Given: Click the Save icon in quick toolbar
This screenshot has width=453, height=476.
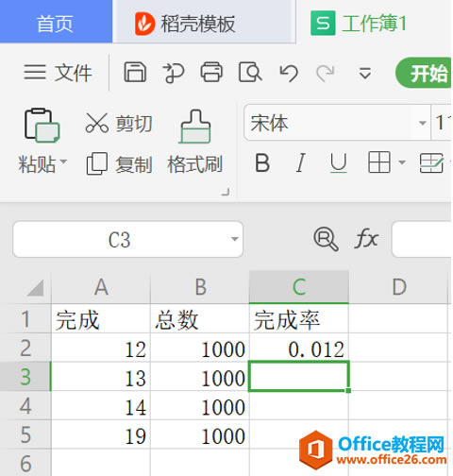Looking at the screenshot, I should [135, 73].
